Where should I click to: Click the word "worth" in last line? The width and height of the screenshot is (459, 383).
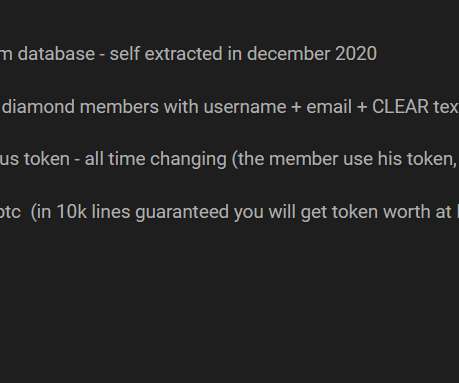click(408, 212)
